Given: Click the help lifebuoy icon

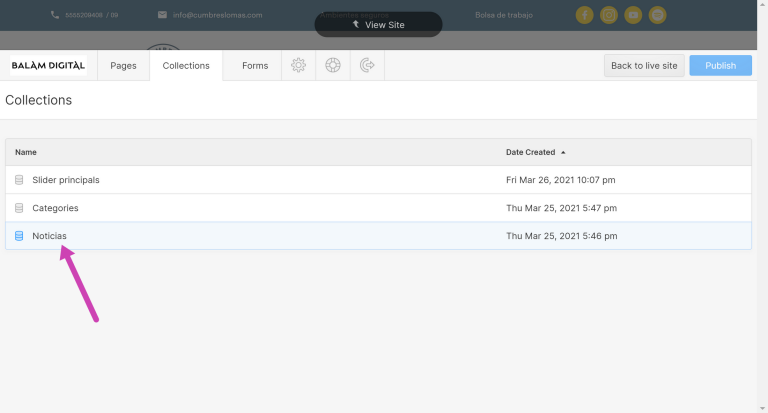Looking at the screenshot, I should coord(333,65).
